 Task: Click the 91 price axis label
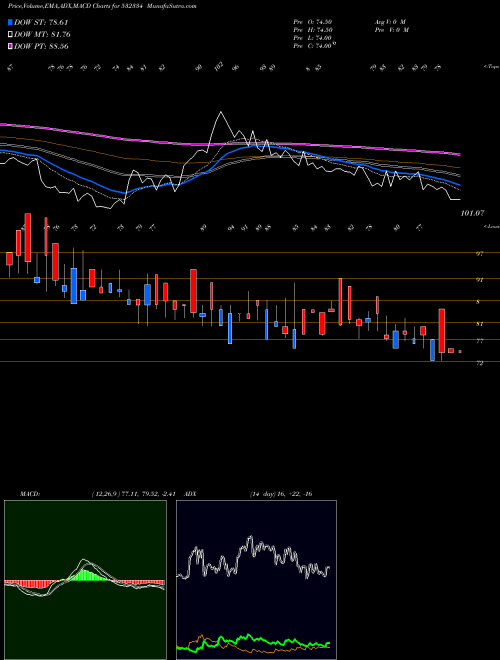(x=480, y=279)
